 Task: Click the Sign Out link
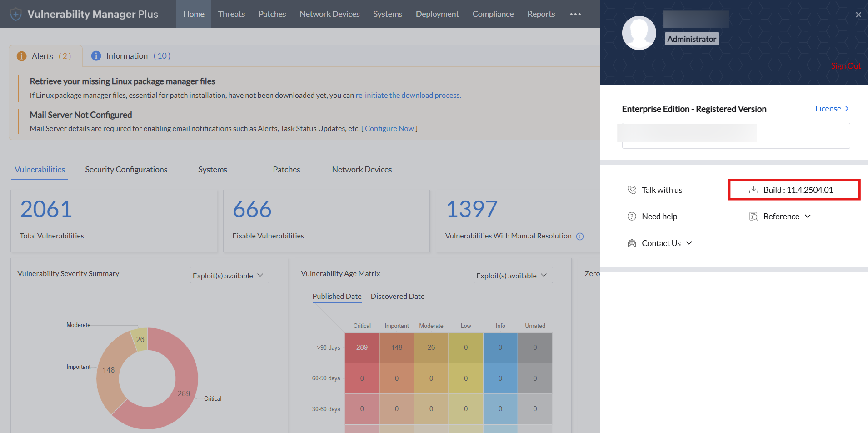click(x=846, y=66)
